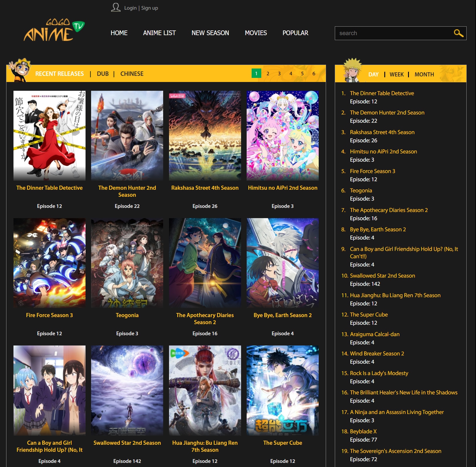This screenshot has height=467, width=476.
Task: Open Hua Jianghu: Bu Liang Ren poster
Action: click(205, 390)
